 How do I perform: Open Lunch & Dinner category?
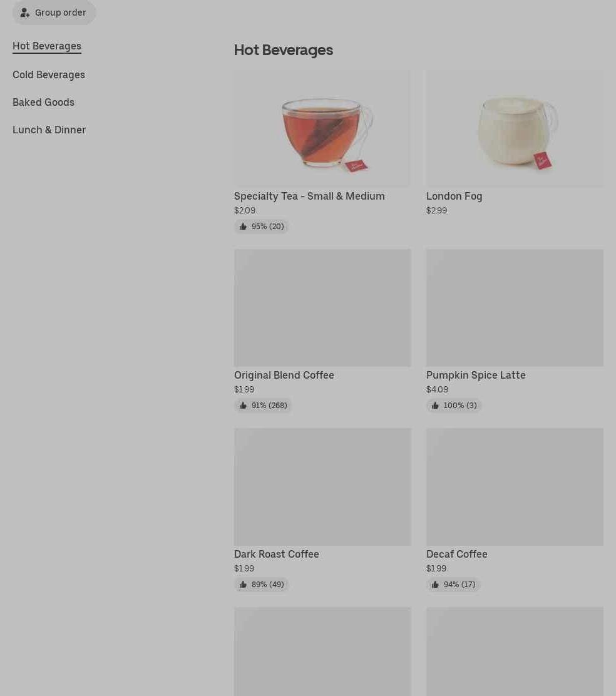[49, 130]
